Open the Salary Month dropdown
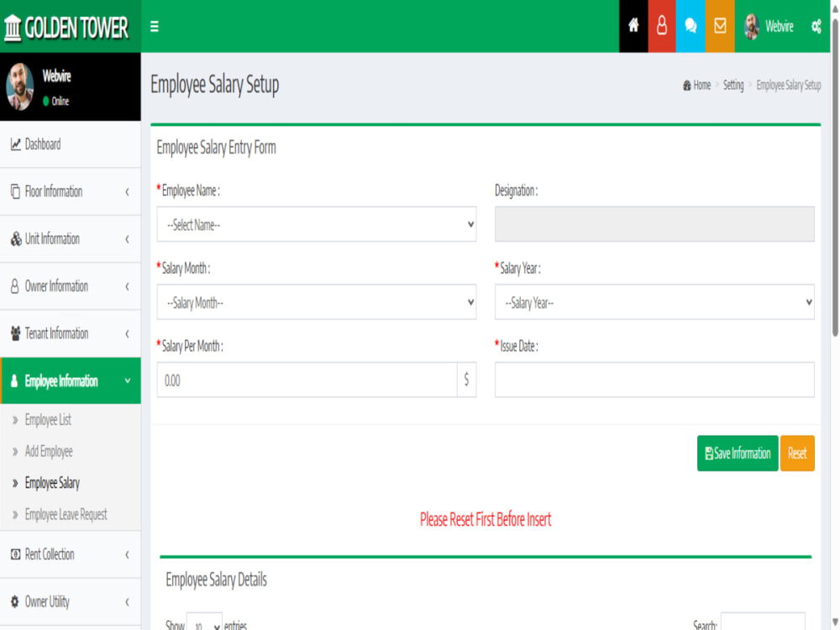 pyautogui.click(x=317, y=302)
